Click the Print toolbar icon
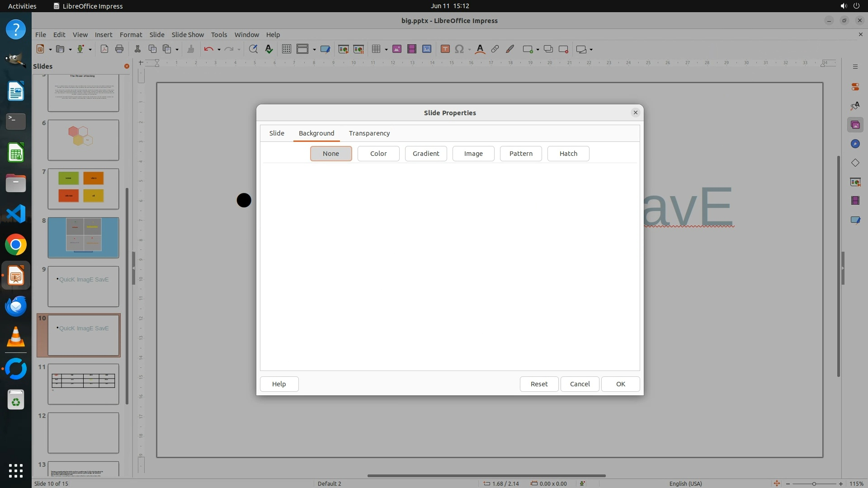The height and width of the screenshot is (488, 868). pyautogui.click(x=119, y=49)
